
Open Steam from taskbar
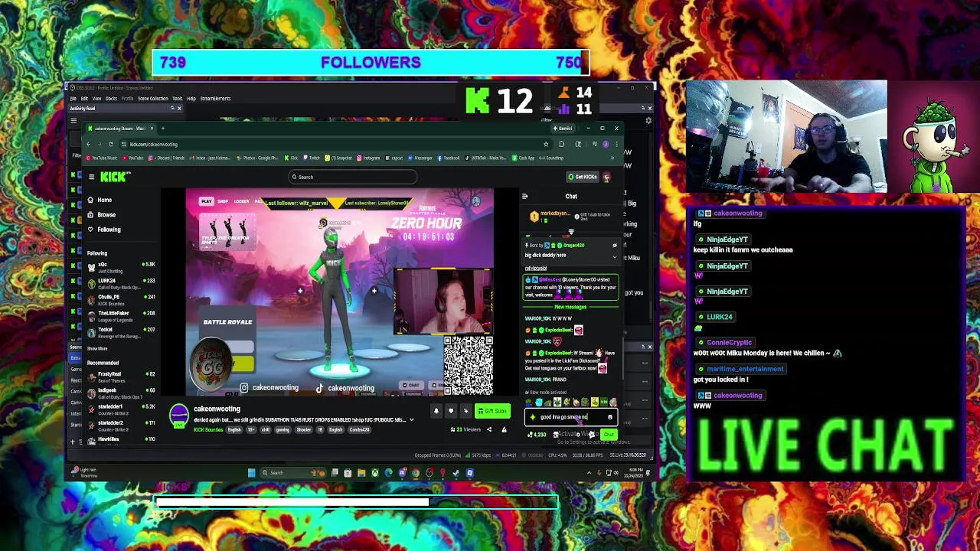click(456, 473)
